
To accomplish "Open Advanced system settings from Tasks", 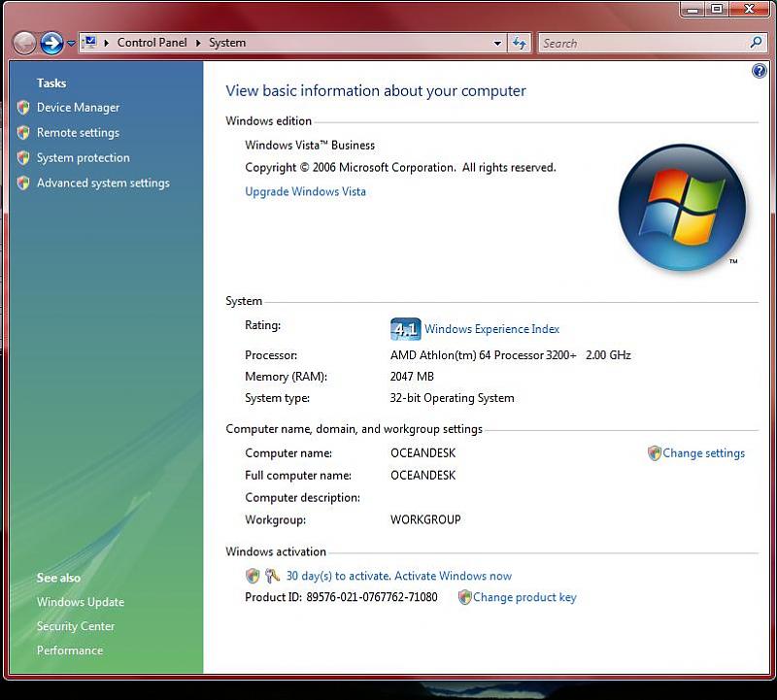I will pyautogui.click(x=103, y=183).
